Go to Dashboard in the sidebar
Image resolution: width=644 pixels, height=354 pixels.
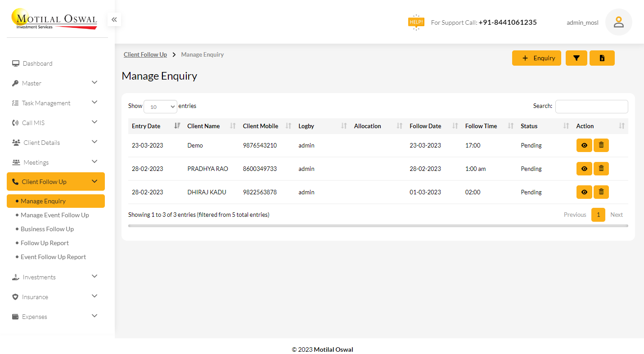(37, 63)
